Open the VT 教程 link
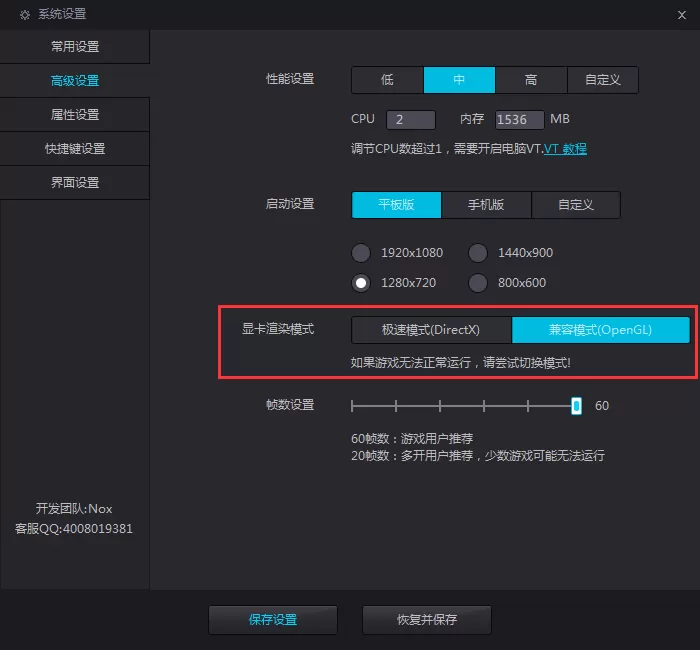The width and height of the screenshot is (700, 650). pyautogui.click(x=565, y=149)
